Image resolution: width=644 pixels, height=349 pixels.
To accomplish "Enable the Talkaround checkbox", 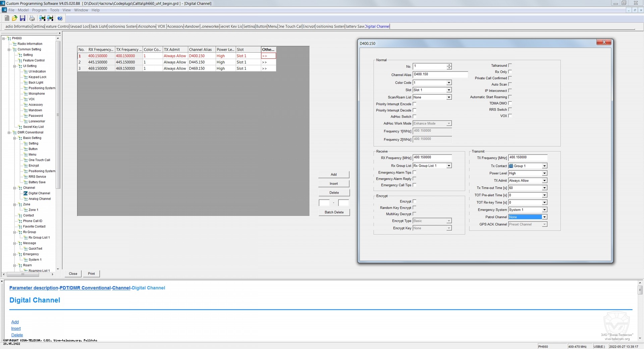I will click(510, 65).
